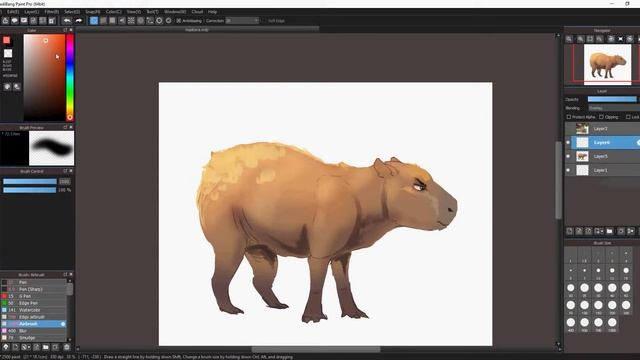Click the first large brush-size dot in third row

[x=571, y=288]
